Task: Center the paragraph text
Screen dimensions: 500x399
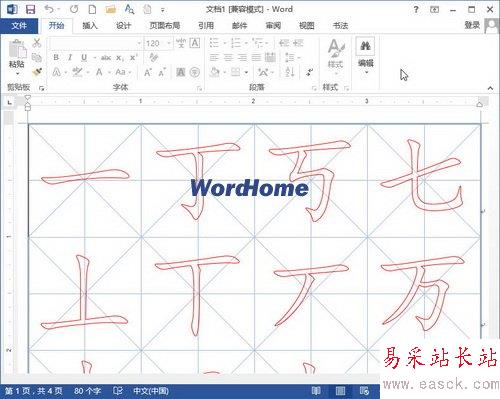Action: (x=228, y=57)
